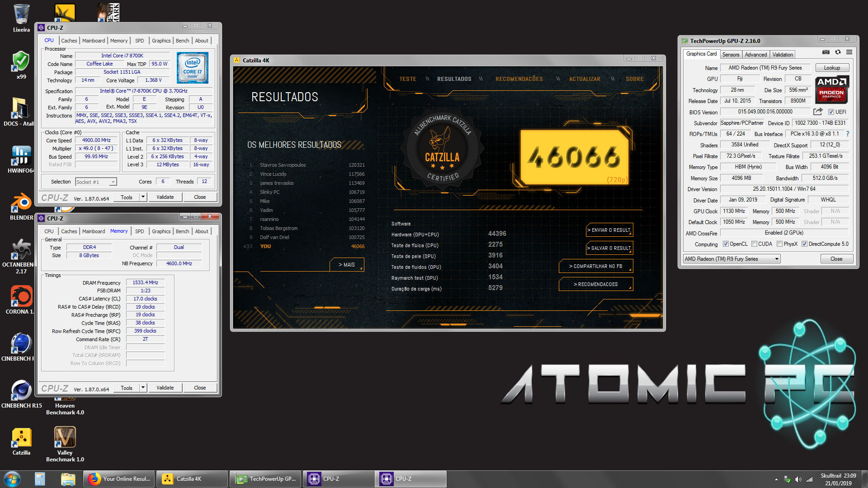Open the Socket #1 selection dropdown
Viewport: 868px width, 488px height.
[x=96, y=182]
